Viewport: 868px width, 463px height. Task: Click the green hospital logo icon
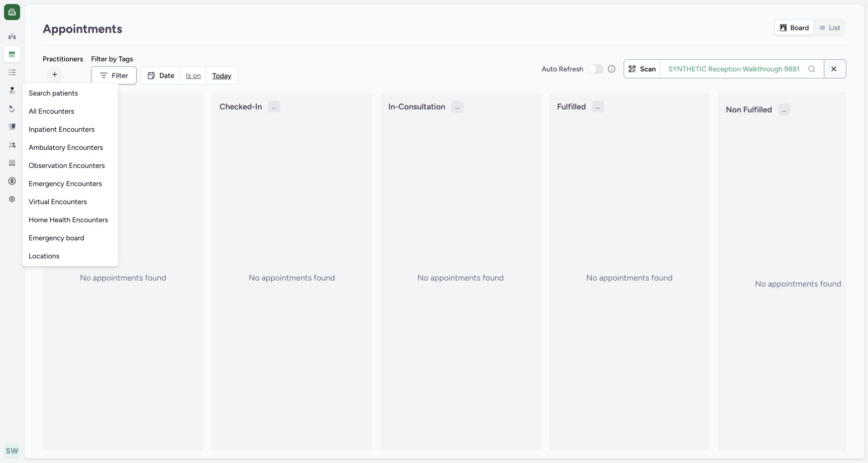click(12, 12)
